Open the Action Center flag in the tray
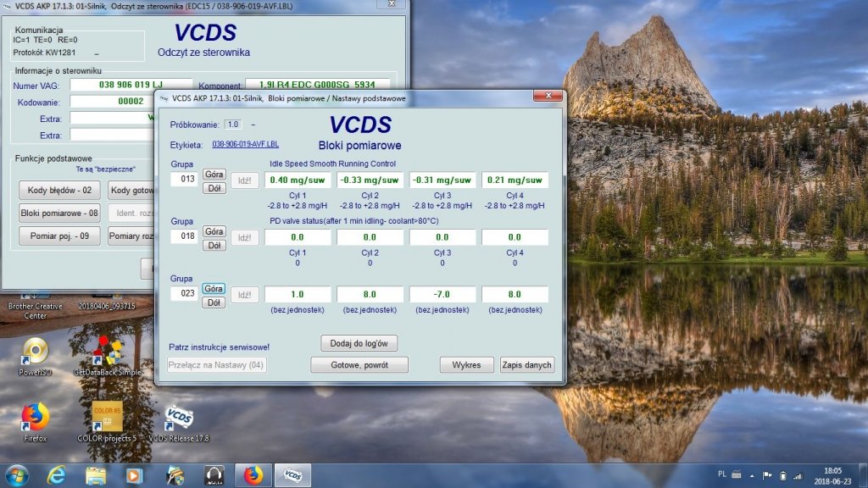 click(767, 475)
